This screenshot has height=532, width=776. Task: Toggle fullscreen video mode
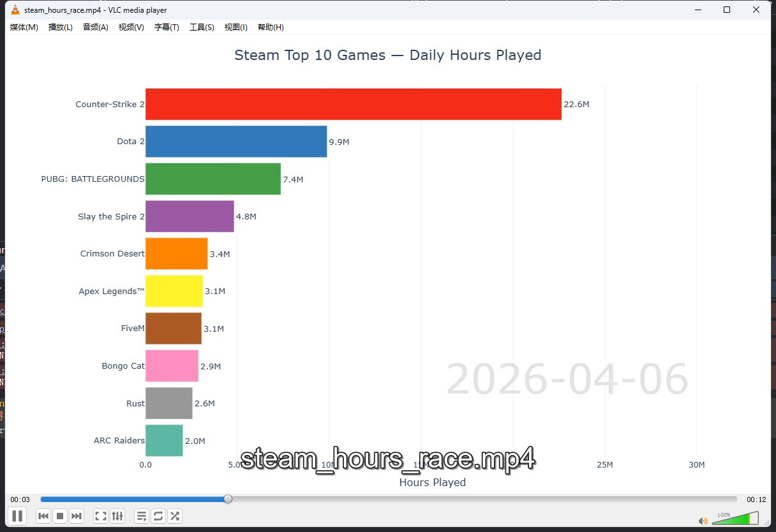(x=101, y=516)
